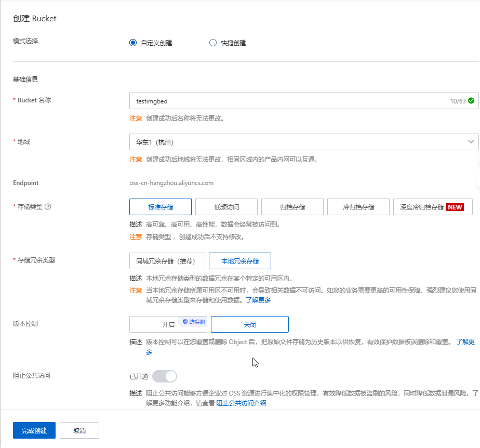
Task: Click the green validation checkmark icon
Action: 471,101
